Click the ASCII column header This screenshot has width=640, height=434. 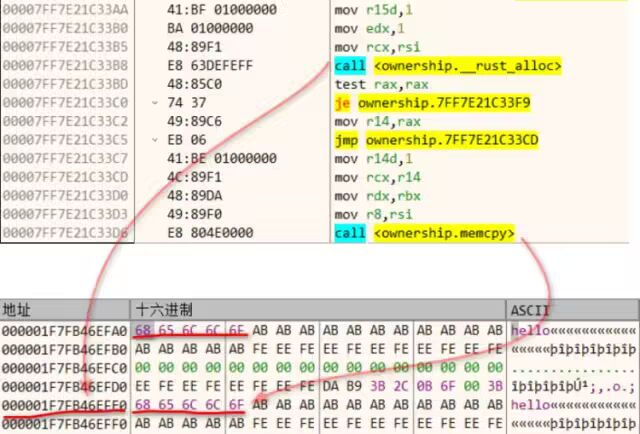(x=531, y=310)
